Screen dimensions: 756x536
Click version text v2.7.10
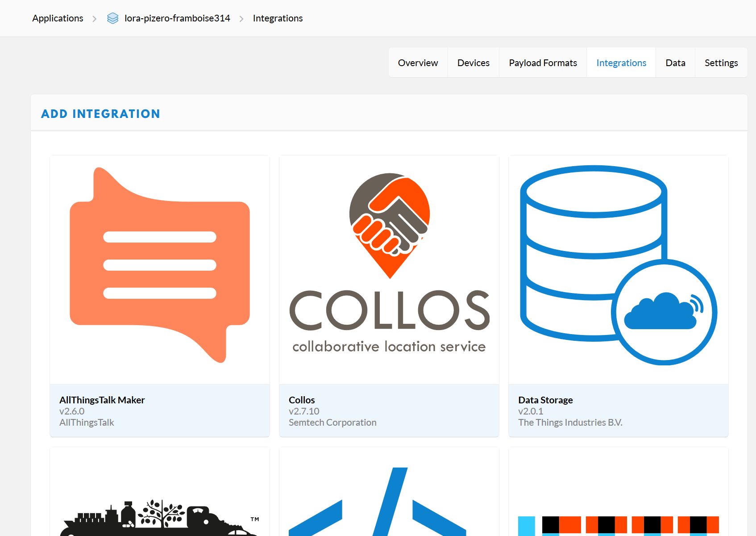[x=304, y=411]
